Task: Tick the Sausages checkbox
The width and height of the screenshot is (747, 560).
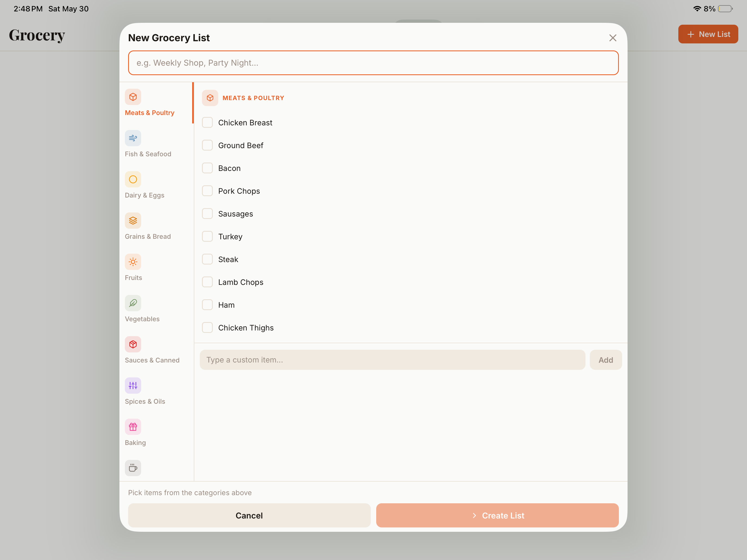Action: [x=207, y=214]
